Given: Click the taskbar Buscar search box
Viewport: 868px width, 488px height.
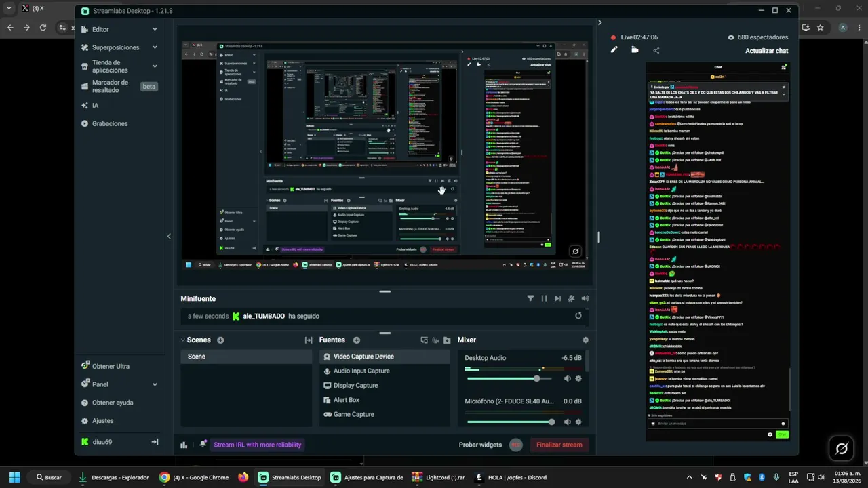Looking at the screenshot, I should pos(50,477).
